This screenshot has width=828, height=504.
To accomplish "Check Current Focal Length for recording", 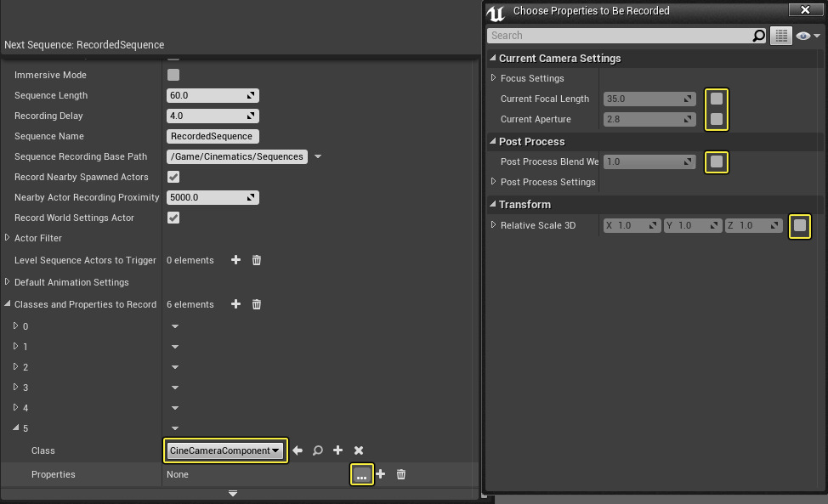I will point(717,99).
